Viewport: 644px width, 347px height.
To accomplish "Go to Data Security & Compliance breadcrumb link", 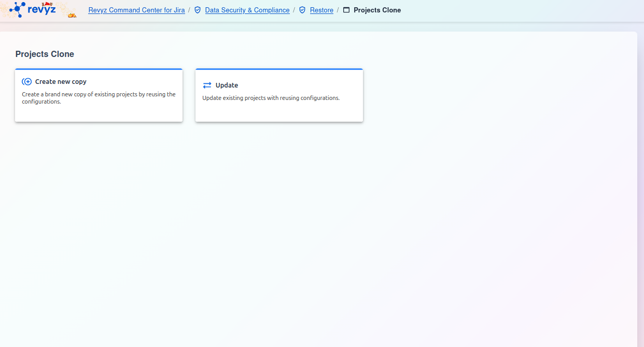I will tap(247, 10).
